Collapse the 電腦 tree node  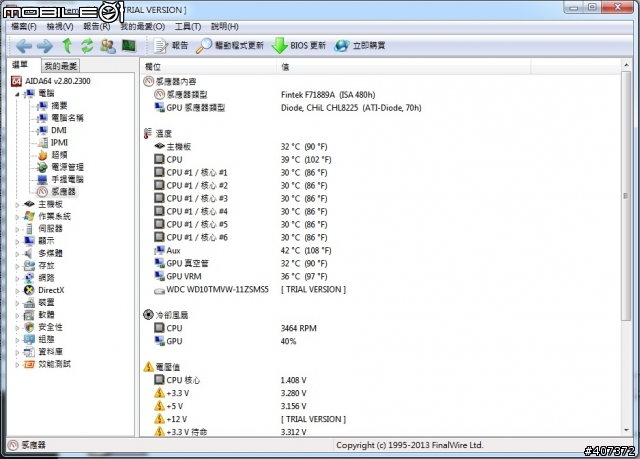point(17,94)
